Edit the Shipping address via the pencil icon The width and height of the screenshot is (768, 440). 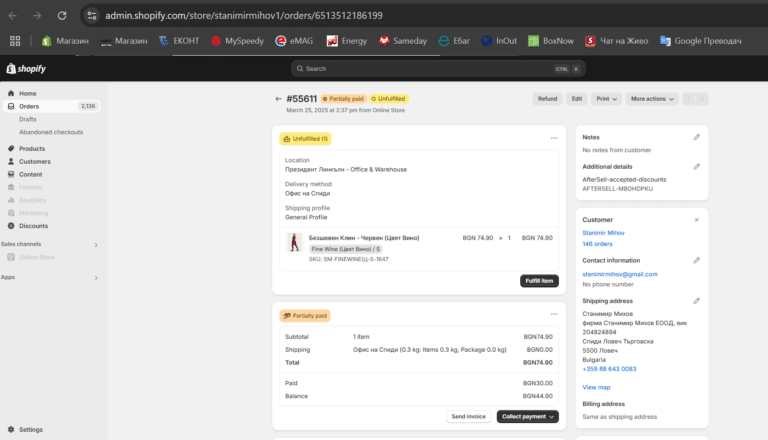(x=697, y=300)
